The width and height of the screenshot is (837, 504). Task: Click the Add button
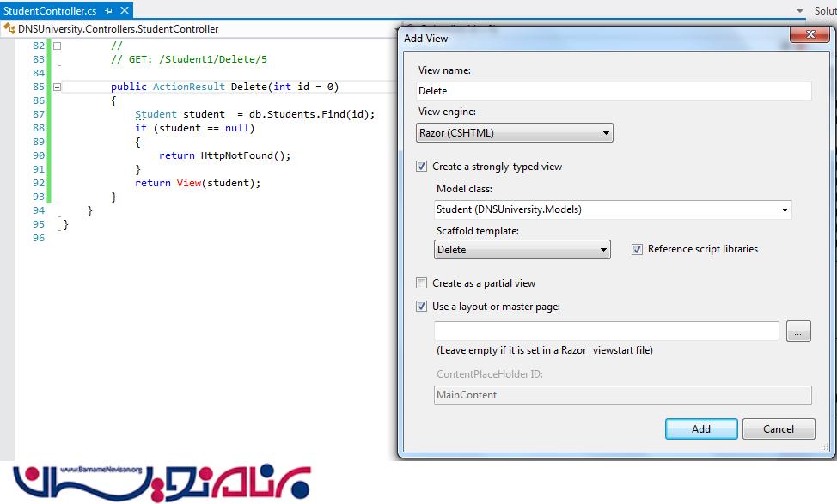tap(701, 428)
